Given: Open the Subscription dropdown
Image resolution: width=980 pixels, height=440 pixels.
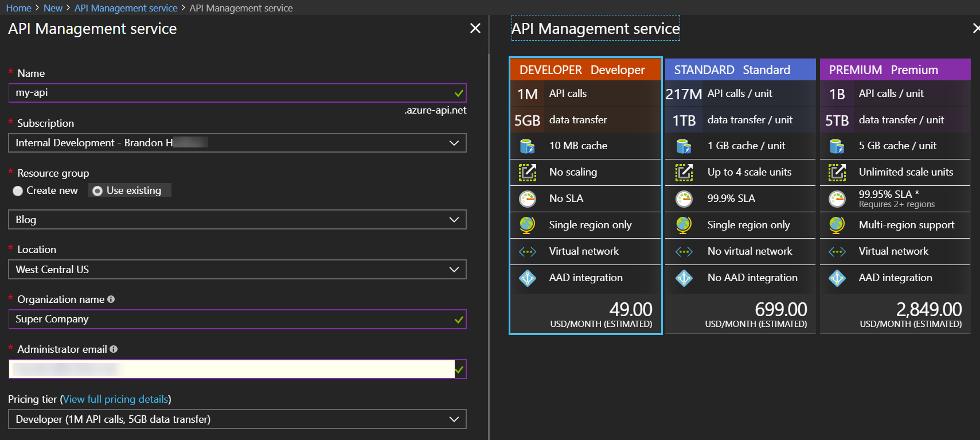Looking at the screenshot, I should [237, 143].
